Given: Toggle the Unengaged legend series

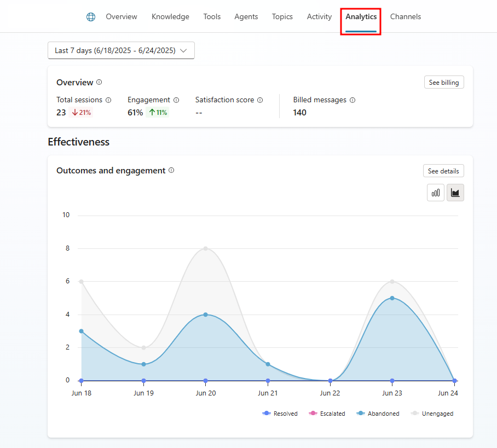Looking at the screenshot, I should tap(432, 414).
